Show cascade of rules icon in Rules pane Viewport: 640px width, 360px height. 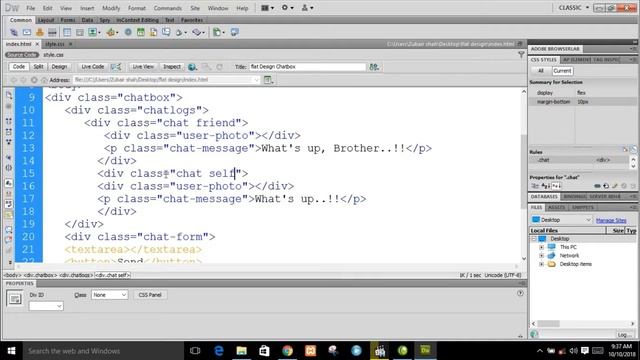pyautogui.click(x=633, y=150)
